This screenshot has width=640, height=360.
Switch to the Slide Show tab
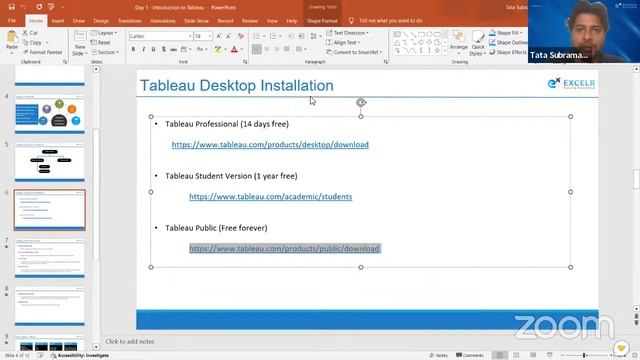[x=196, y=21]
